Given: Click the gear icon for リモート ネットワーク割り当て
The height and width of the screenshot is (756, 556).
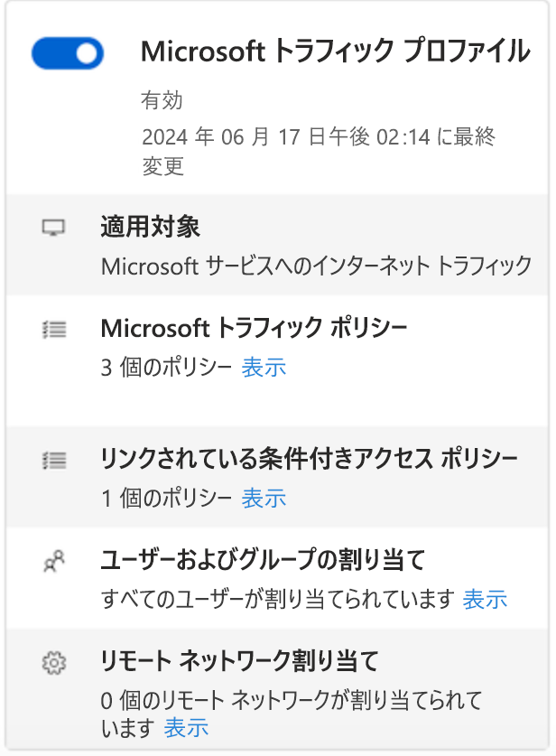Looking at the screenshot, I should [54, 660].
